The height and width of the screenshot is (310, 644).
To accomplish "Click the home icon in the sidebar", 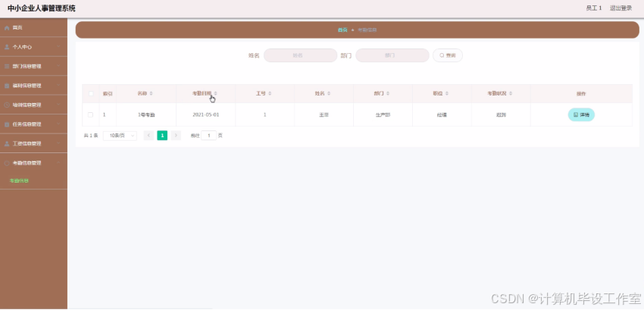I will [x=7, y=28].
